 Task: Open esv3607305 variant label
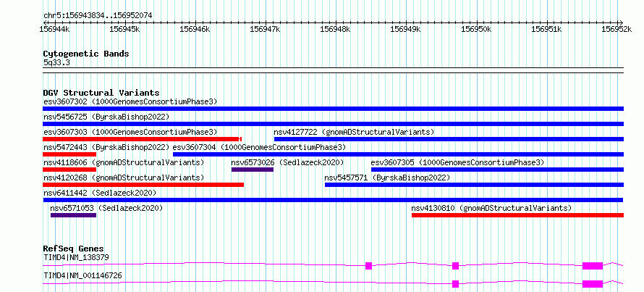click(457, 162)
